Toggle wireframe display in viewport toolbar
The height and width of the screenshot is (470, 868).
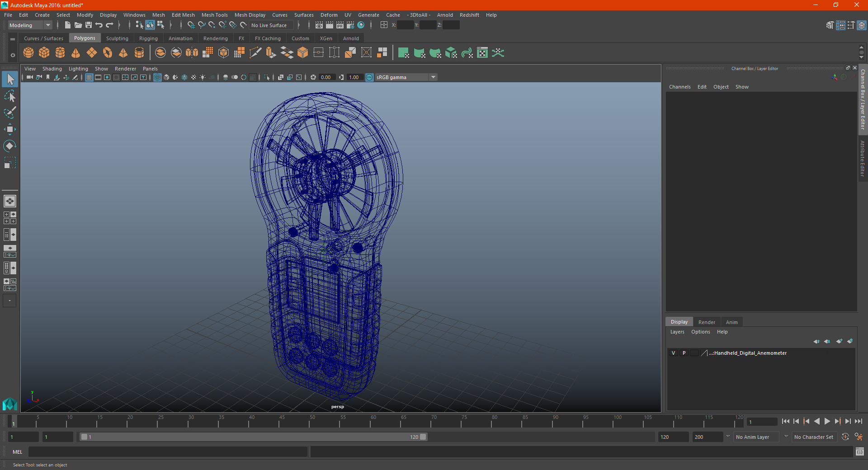(157, 77)
